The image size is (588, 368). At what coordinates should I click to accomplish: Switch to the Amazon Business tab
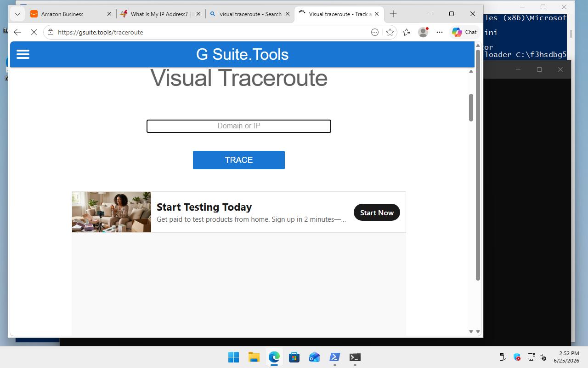pos(71,14)
